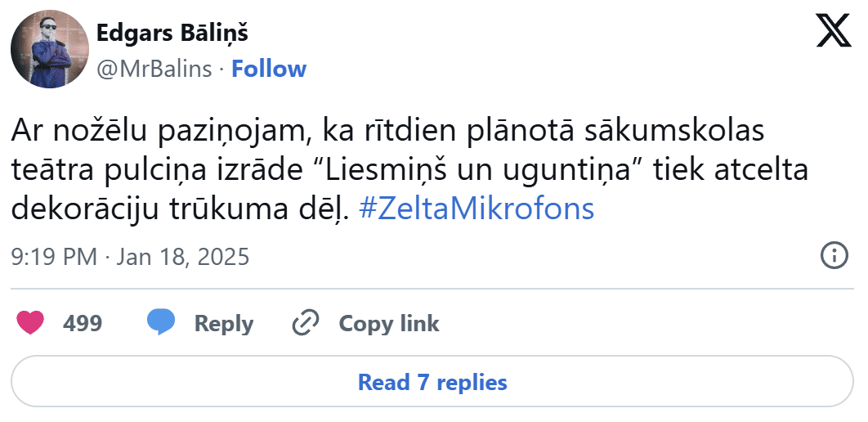Image resolution: width=868 pixels, height=422 pixels.
Task: Click the @MrBalins handle
Action: coord(154,69)
